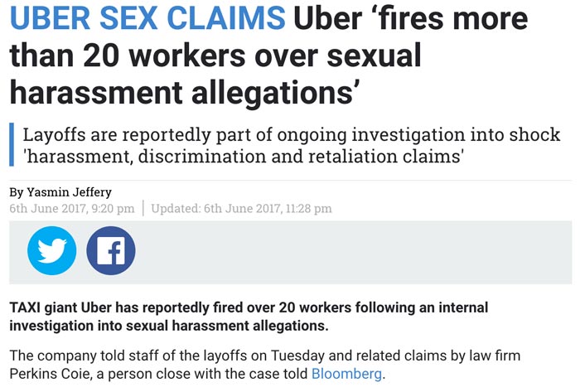This screenshot has height=392, width=580.
Task: Click the grey share bar background
Action: coord(348,250)
